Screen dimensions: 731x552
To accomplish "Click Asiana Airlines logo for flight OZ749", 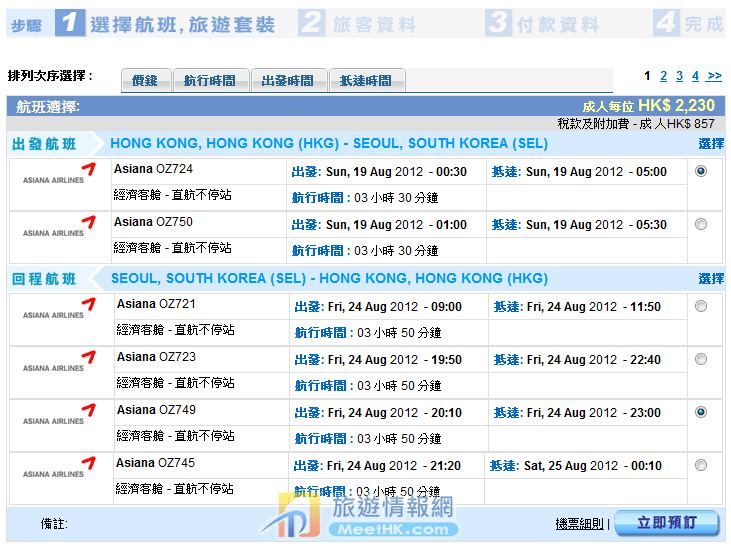I will pos(59,416).
